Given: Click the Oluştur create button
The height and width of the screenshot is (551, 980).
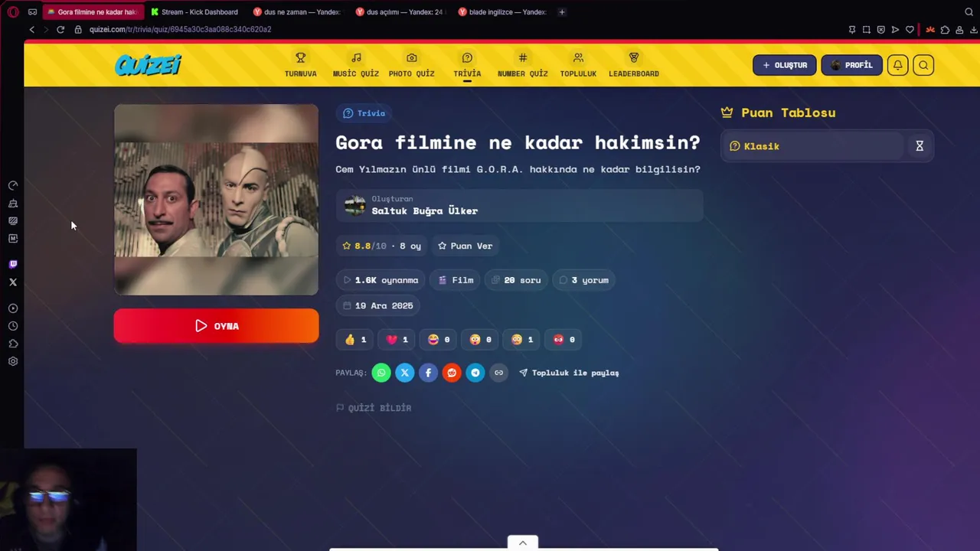Looking at the screenshot, I should tap(784, 65).
